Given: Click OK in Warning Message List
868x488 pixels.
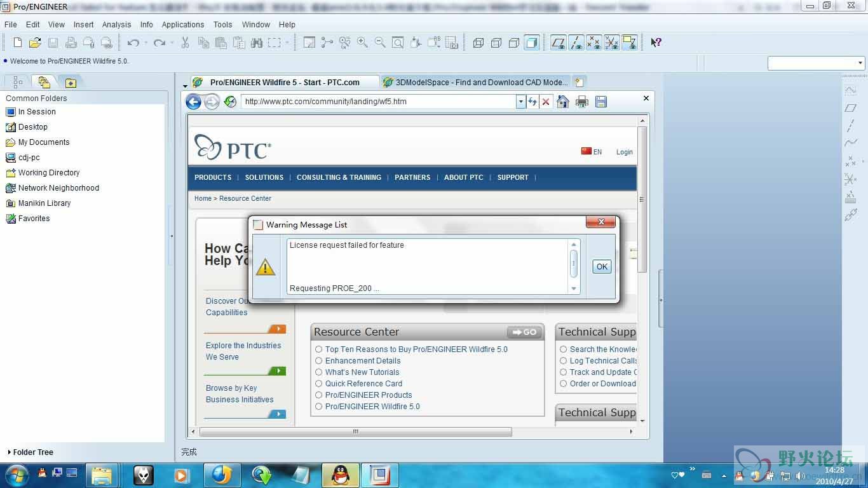Looking at the screenshot, I should pyautogui.click(x=602, y=267).
